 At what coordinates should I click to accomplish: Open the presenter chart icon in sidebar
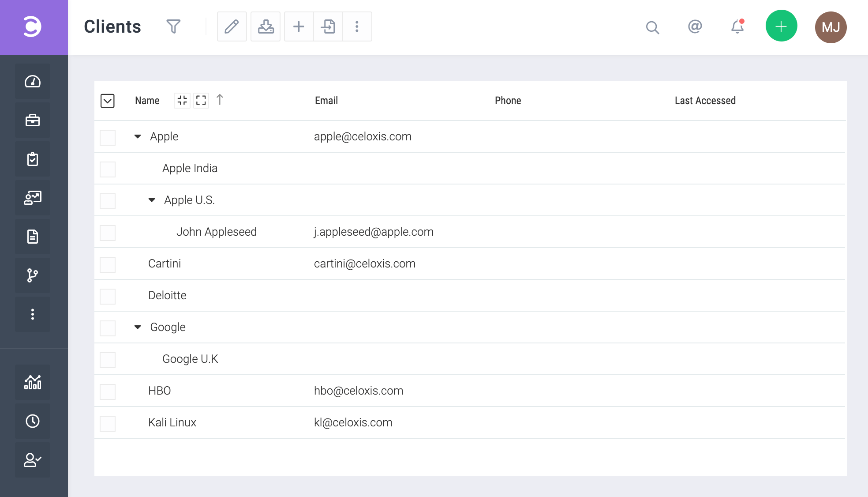click(33, 198)
